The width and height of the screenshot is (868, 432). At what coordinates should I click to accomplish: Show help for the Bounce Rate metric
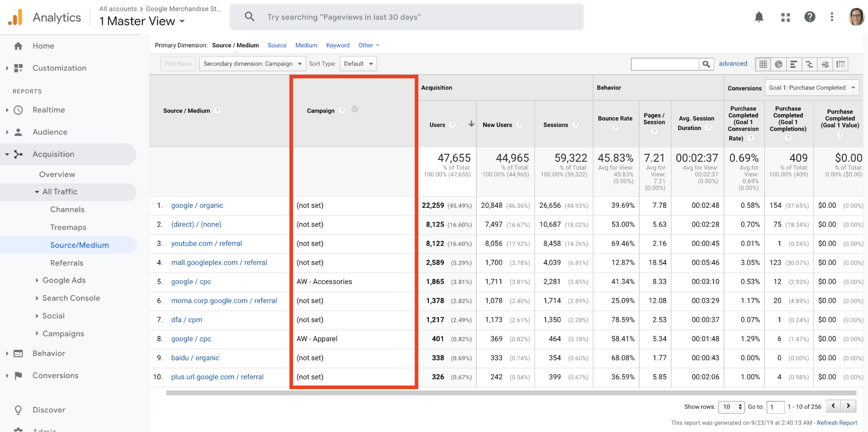tap(615, 128)
